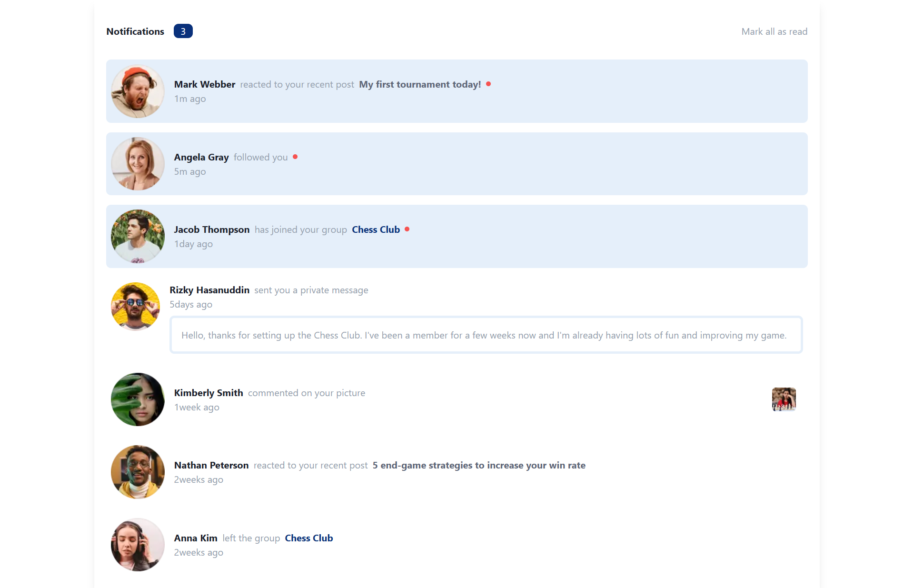Click the Rizky Hasanuddin name
Screen dimensions: 914x588
pos(209,290)
